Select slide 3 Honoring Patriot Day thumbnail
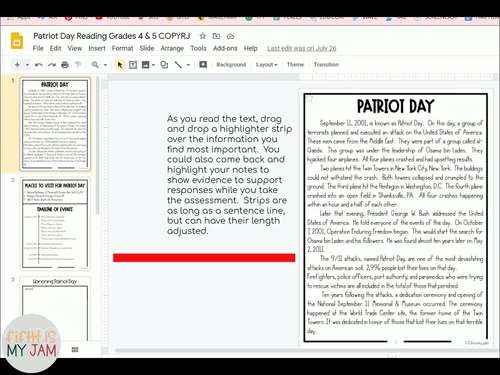 point(55,309)
